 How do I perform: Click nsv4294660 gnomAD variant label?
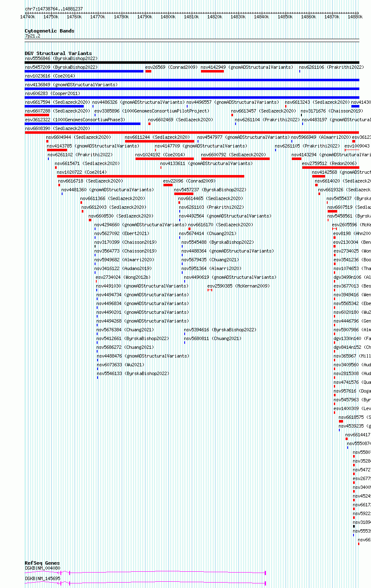click(140, 225)
